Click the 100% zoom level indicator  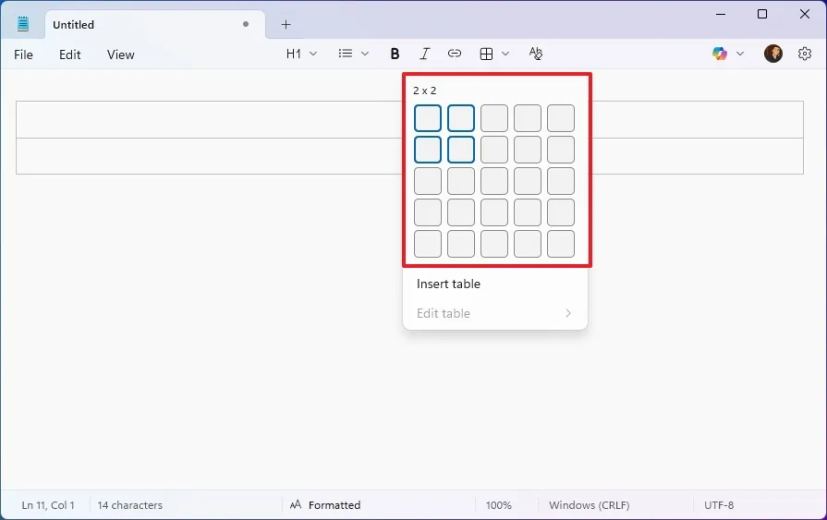[499, 505]
